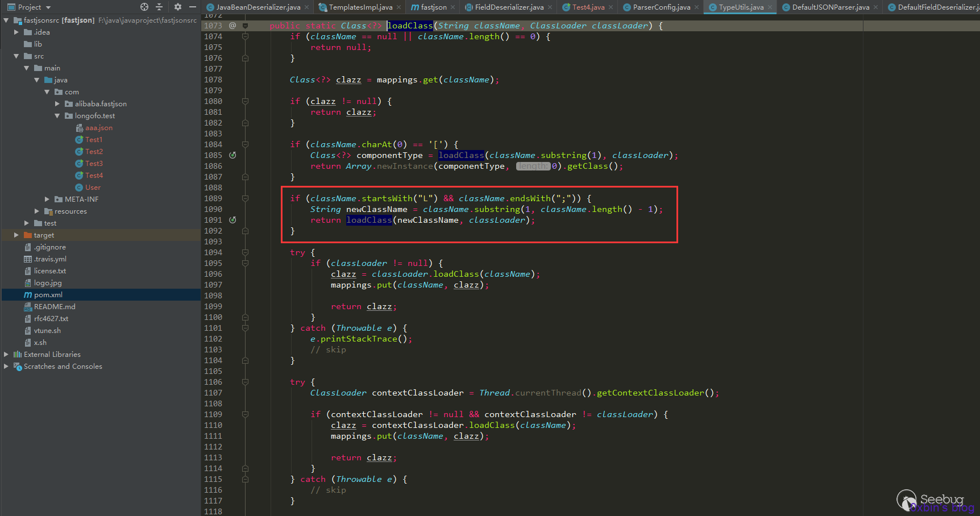Click mappings.get on line 1078

coord(407,80)
